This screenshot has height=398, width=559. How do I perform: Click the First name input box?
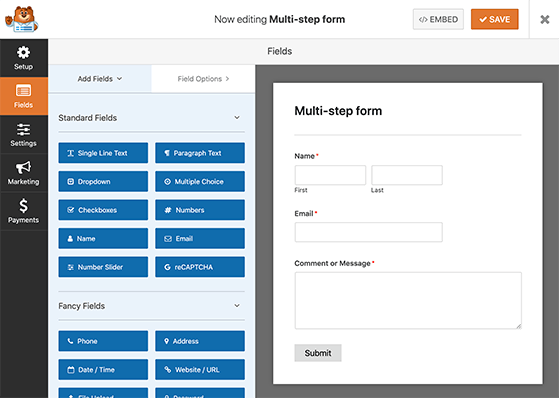pyautogui.click(x=330, y=175)
